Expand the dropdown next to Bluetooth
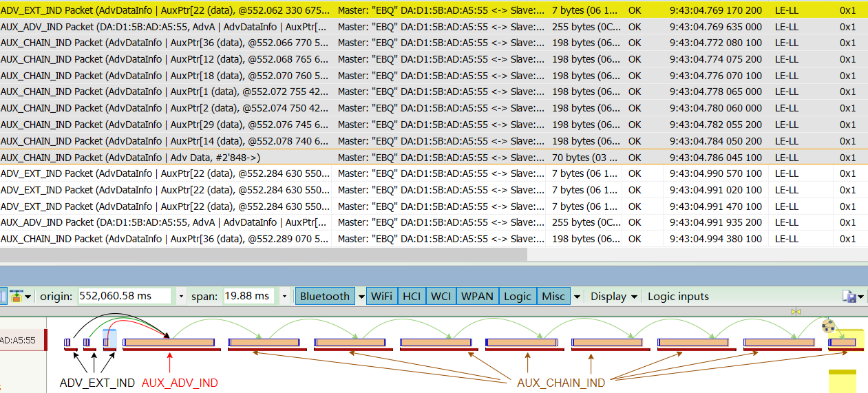 360,297
